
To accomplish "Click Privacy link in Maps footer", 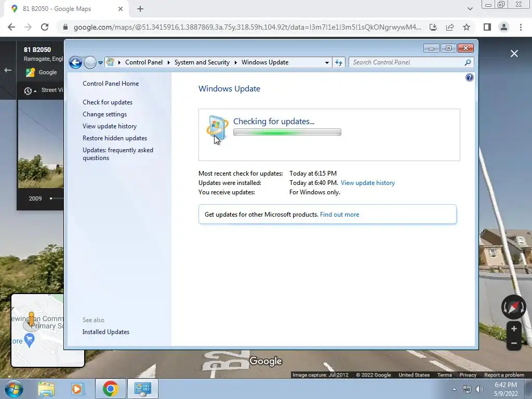I will pyautogui.click(x=468, y=375).
